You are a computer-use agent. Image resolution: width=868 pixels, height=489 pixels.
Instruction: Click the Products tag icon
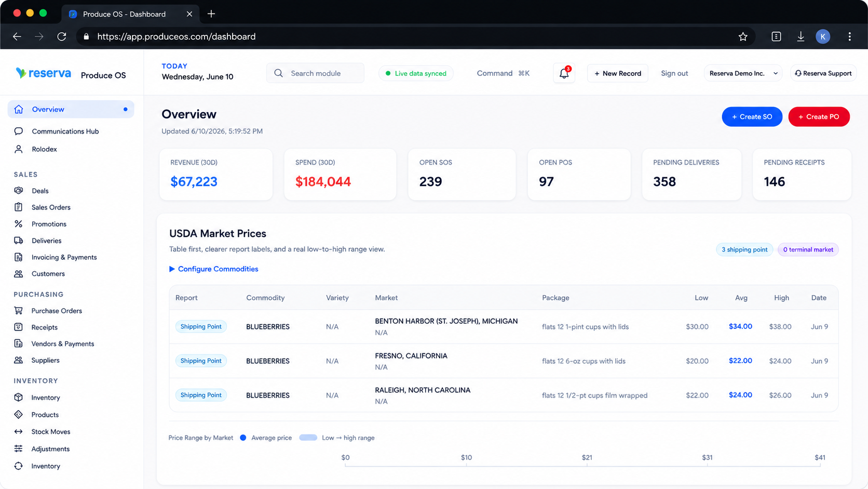click(x=19, y=415)
